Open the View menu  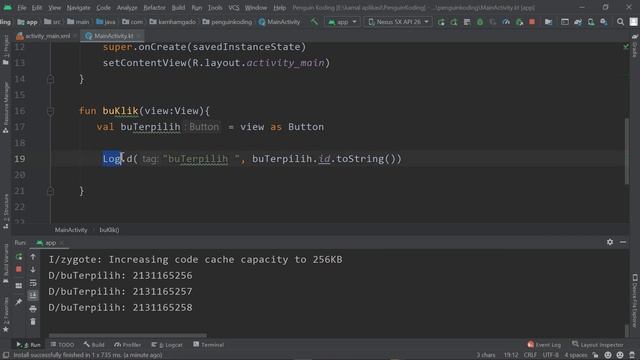(x=54, y=8)
